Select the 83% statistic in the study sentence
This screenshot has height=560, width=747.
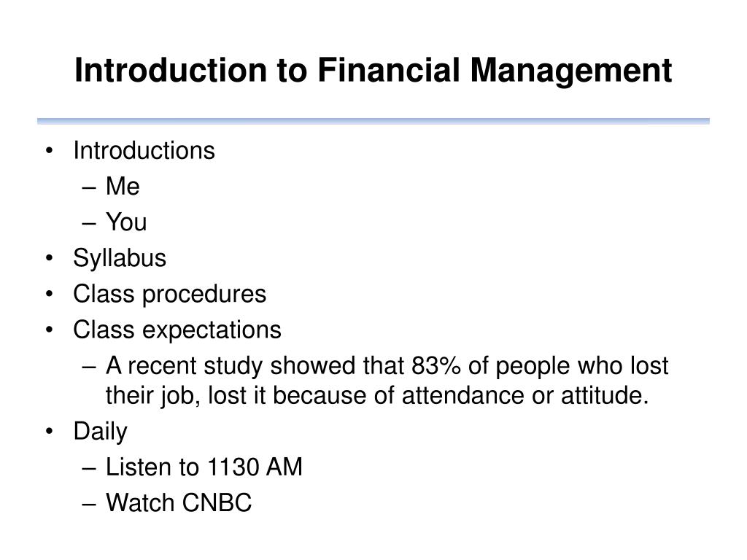coord(436,366)
